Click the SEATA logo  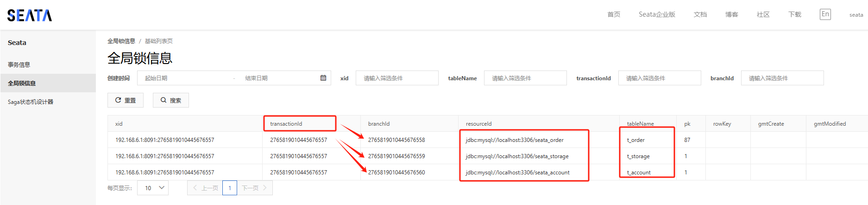[30, 15]
